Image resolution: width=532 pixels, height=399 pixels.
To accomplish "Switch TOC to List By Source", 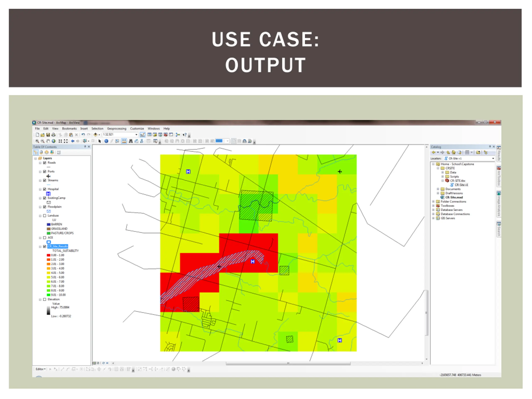I will coord(41,152).
